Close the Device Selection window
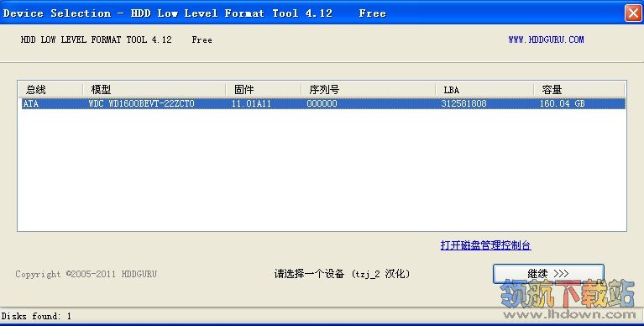 [633, 13]
